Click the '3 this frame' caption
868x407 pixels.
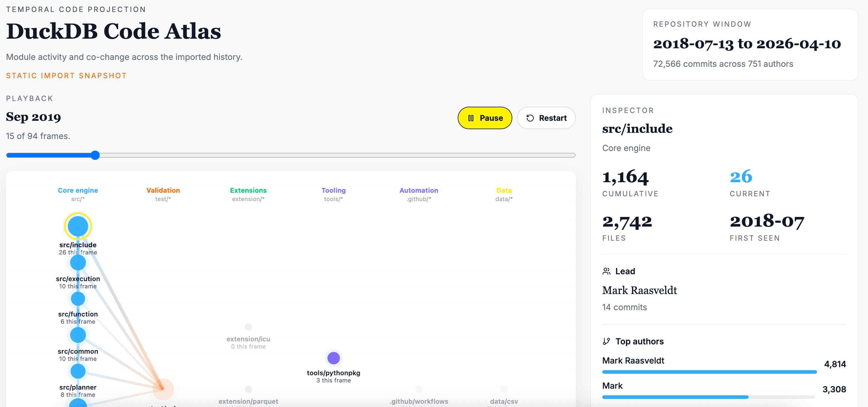coord(333,380)
